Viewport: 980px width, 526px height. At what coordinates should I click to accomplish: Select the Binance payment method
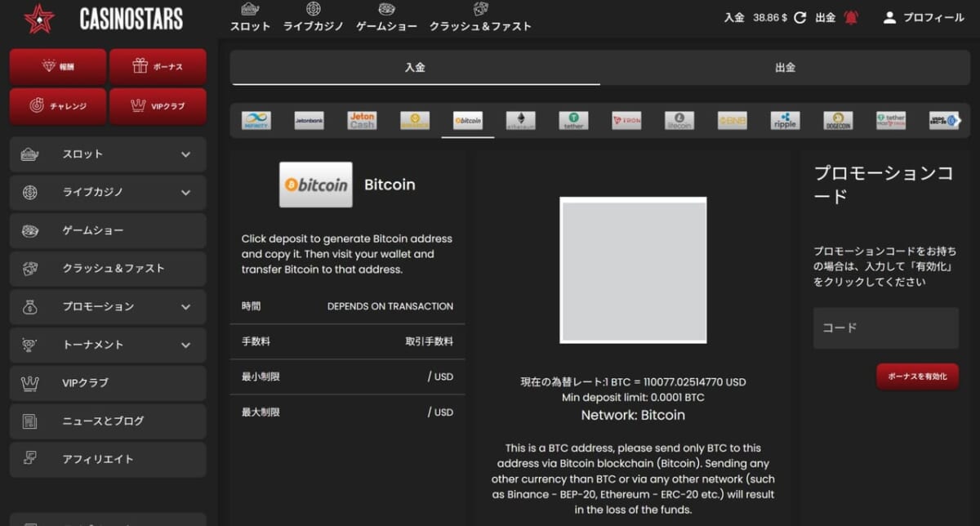click(x=415, y=121)
